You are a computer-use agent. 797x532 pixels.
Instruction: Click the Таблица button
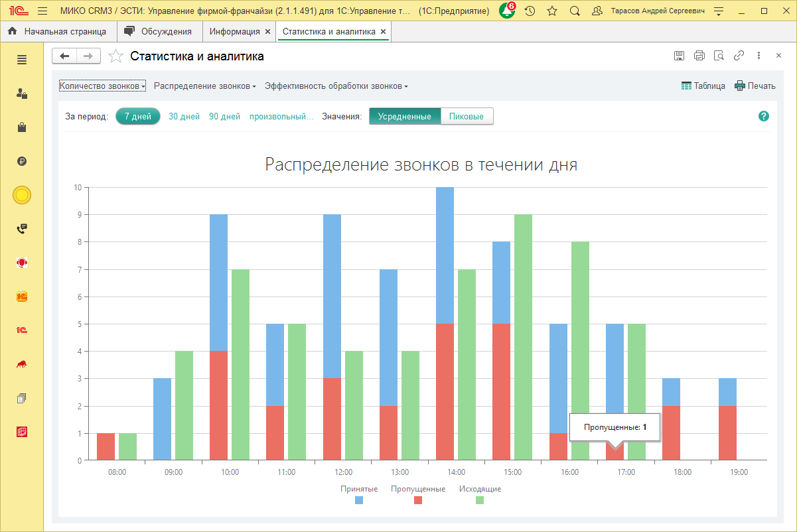click(x=703, y=86)
